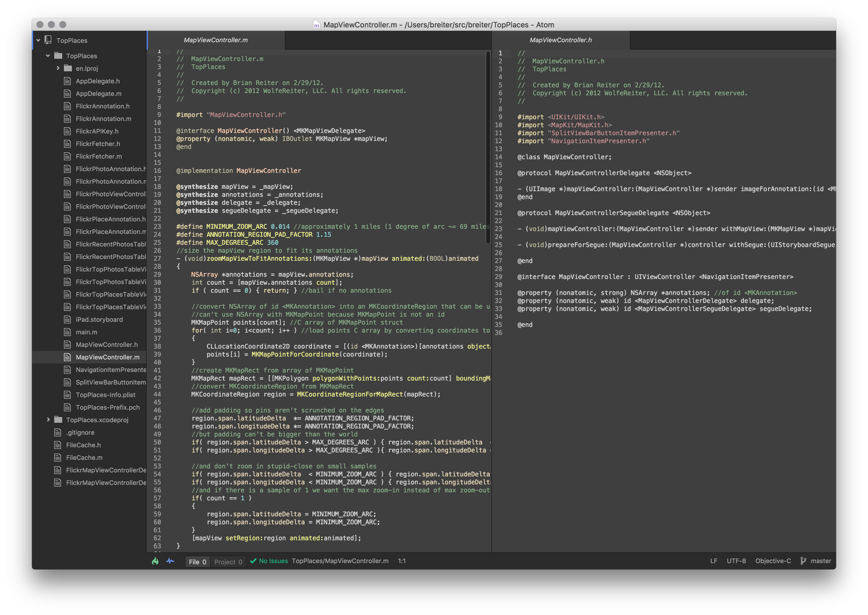The image size is (868, 615).
Task: Switch to the MapViewController.h tab
Action: [x=560, y=40]
